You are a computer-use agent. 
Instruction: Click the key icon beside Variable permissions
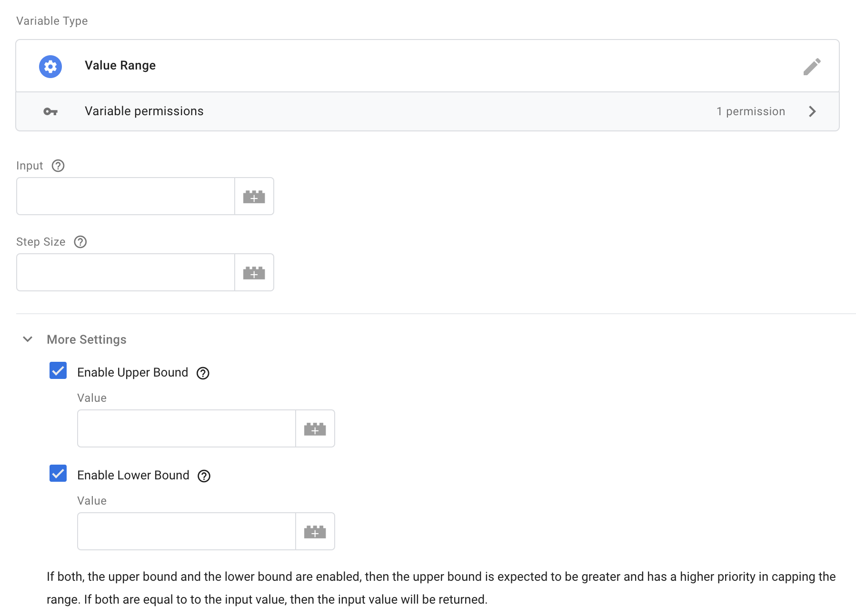pyautogui.click(x=50, y=111)
